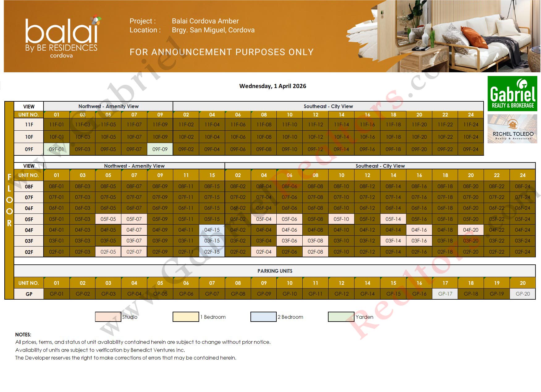541x392 pixels.
Task: Click the 1 Bedroom legend color swatch
Action: tap(185, 317)
